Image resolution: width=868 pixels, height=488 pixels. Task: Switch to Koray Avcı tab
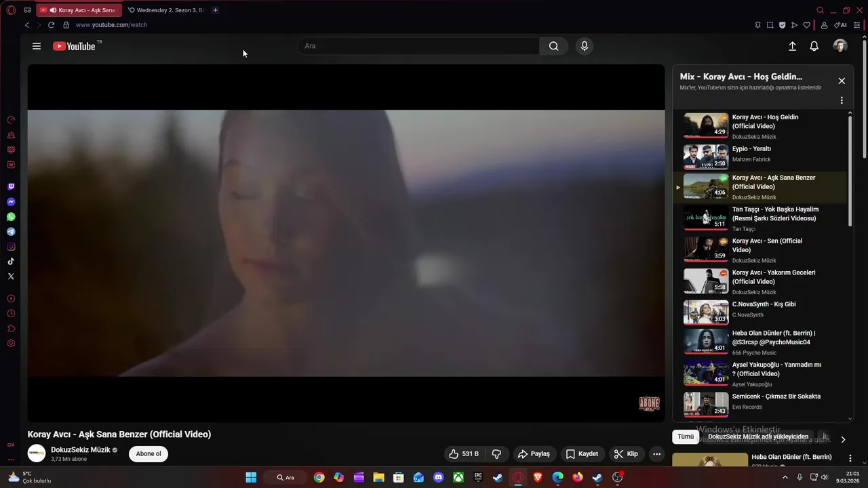click(79, 10)
